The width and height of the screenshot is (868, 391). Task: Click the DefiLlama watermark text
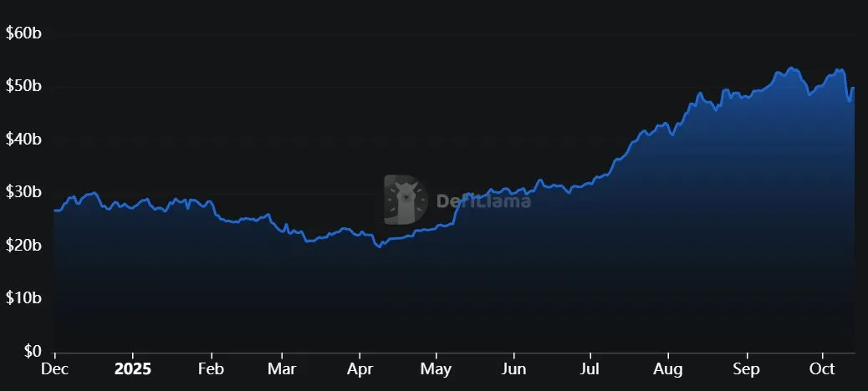point(483,201)
